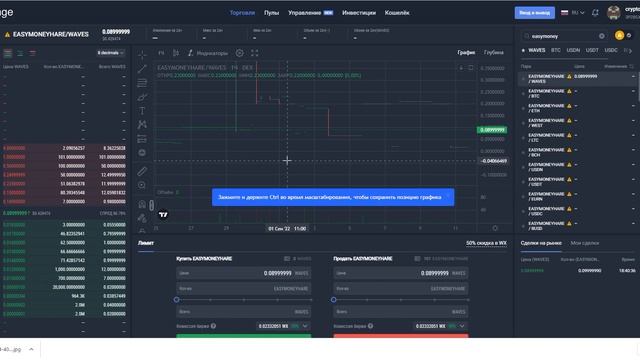The height and width of the screenshot is (360, 640).
Task: Select the USDT quote tab
Action: pos(592,50)
